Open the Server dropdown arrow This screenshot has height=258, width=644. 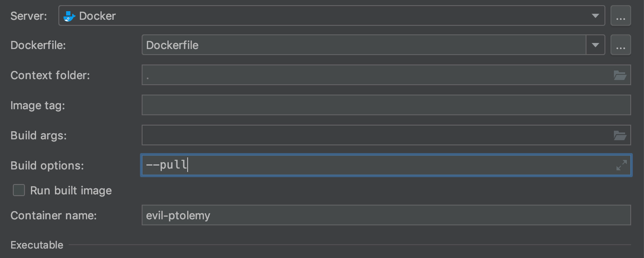click(595, 16)
